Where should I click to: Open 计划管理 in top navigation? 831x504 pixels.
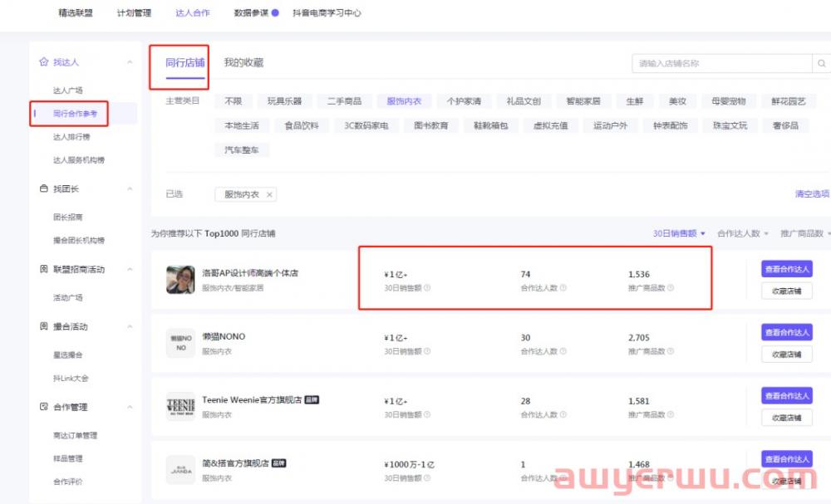point(134,13)
